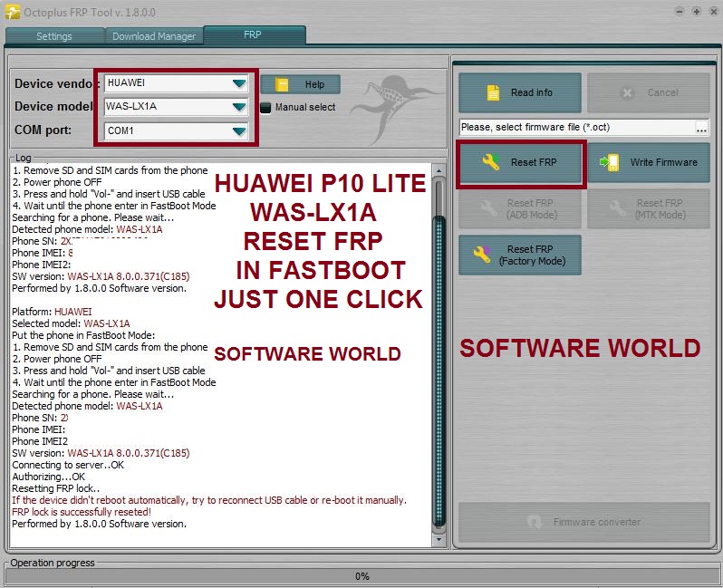723x588 pixels.
Task: Click the Cancel X icon
Action: pyautogui.click(x=627, y=93)
